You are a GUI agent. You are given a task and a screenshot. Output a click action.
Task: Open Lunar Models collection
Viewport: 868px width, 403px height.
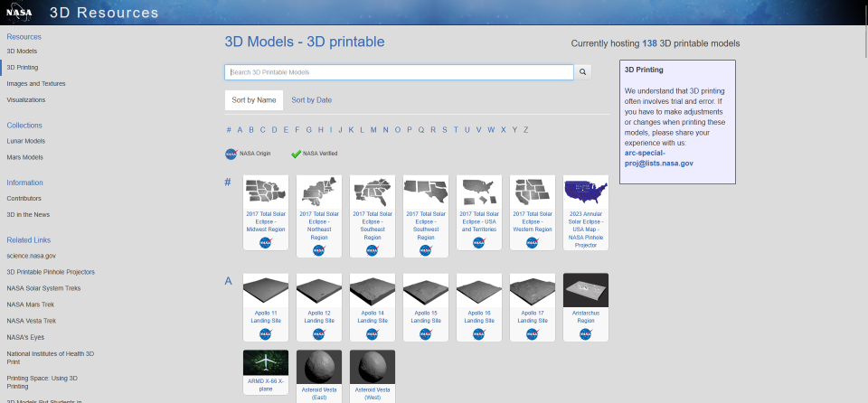[x=26, y=141]
